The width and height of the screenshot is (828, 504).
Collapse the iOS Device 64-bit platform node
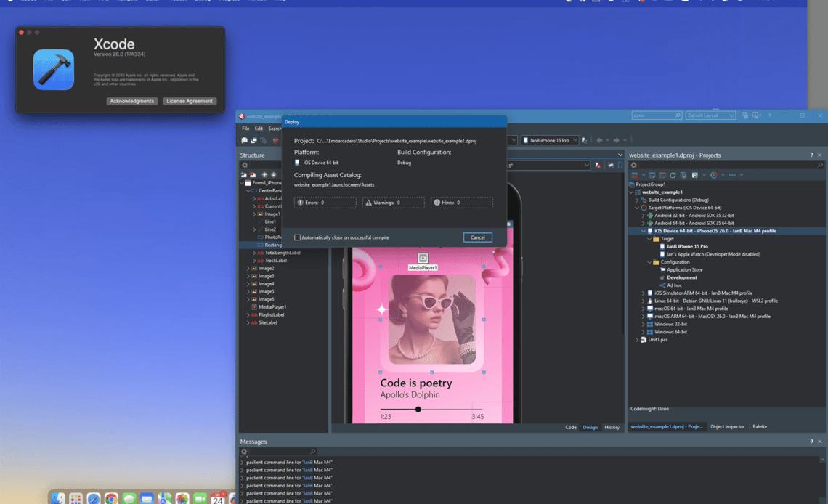pos(644,231)
